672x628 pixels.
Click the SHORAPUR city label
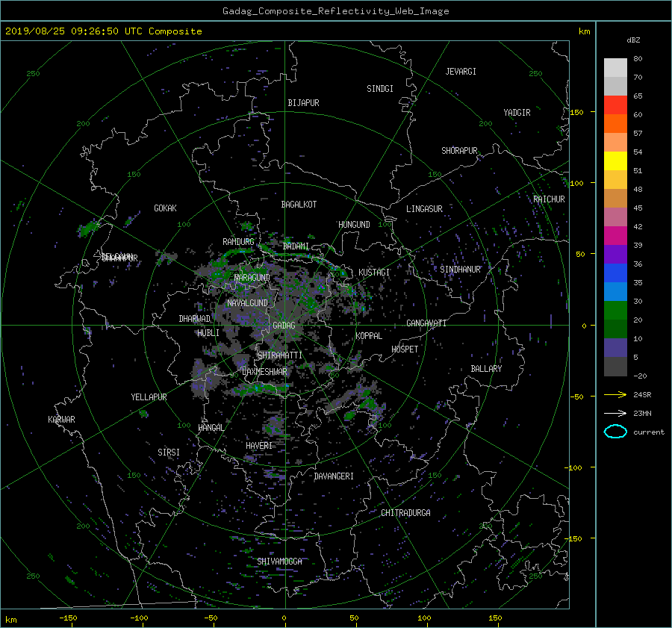(x=459, y=151)
